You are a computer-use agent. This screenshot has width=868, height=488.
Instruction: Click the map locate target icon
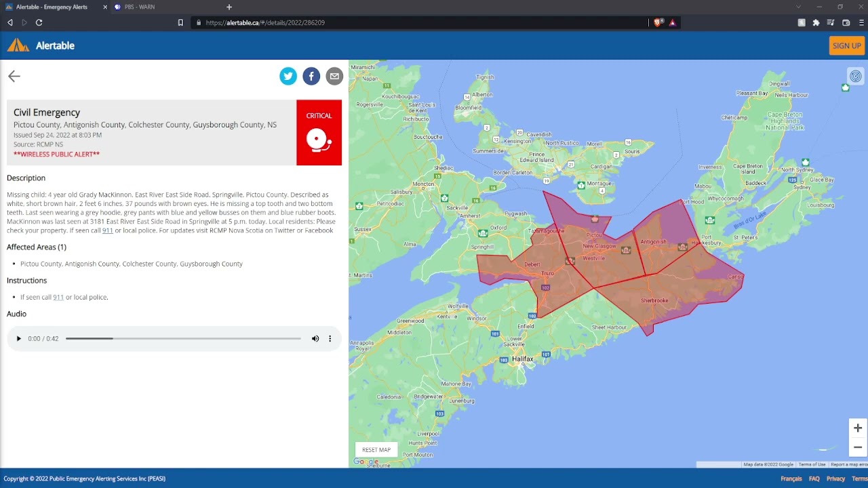pos(856,77)
